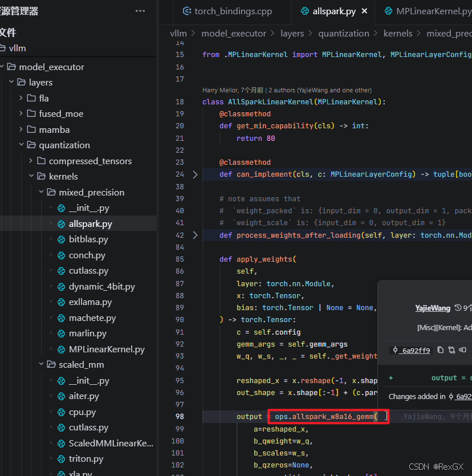Click the ops.allspark_w8a16_gemm call
The height and width of the screenshot is (476, 472).
(326, 417)
